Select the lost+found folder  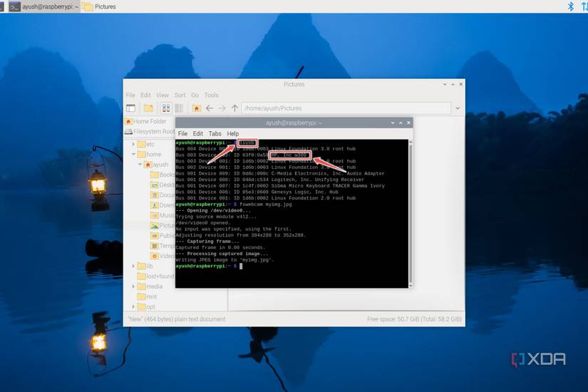tap(155, 276)
